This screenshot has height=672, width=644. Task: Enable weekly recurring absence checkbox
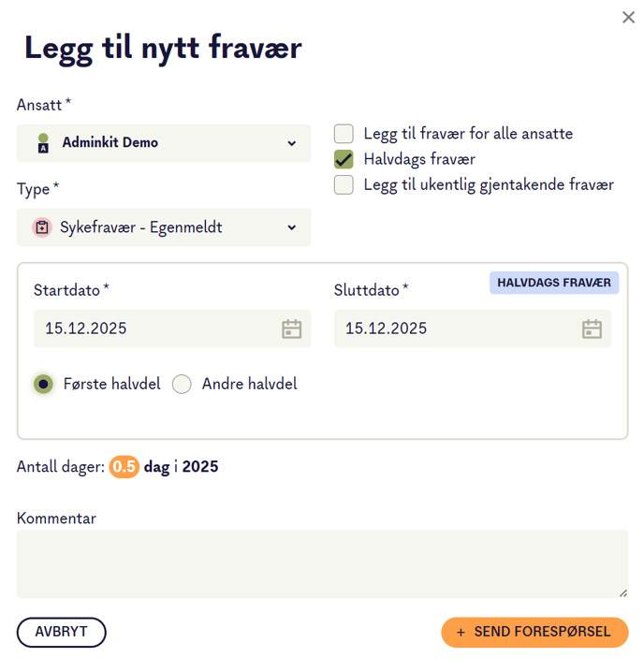[344, 184]
